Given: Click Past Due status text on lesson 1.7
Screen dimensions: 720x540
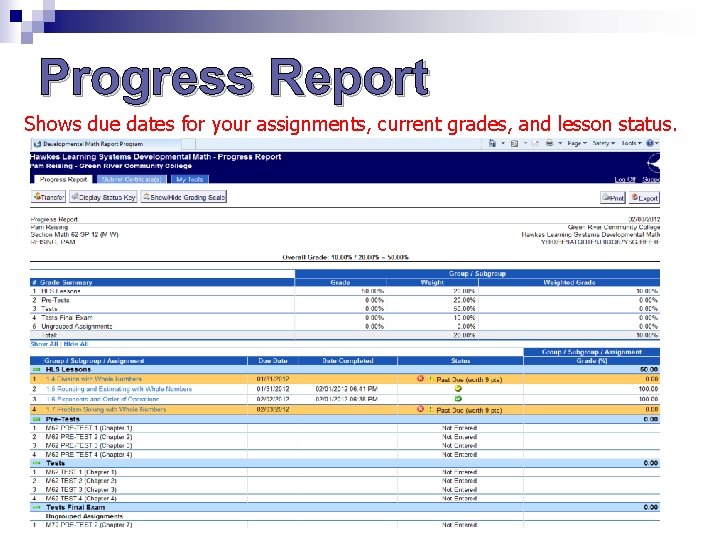Looking at the screenshot, I should click(469, 410).
